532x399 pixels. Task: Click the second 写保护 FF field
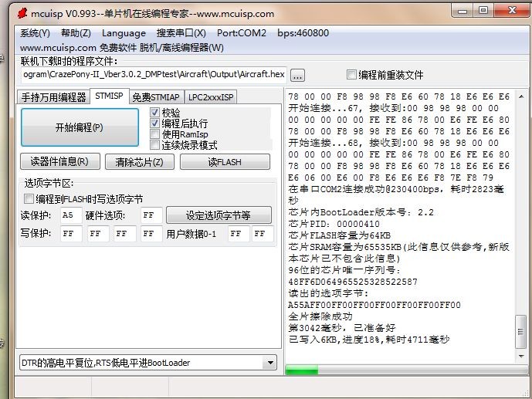(x=98, y=234)
